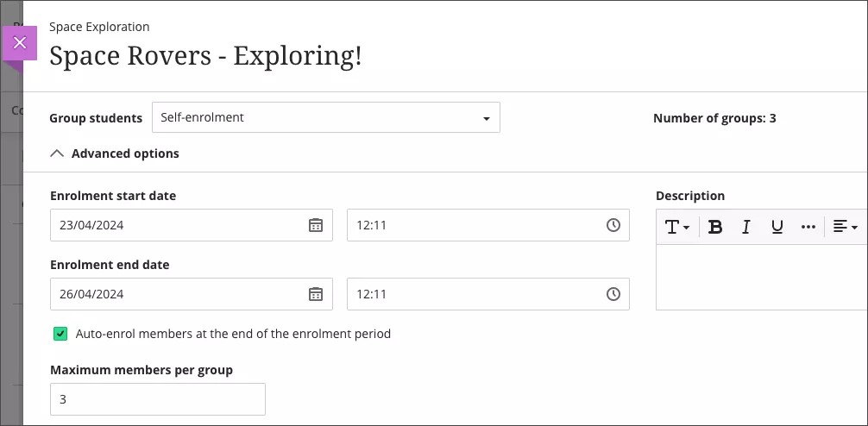Image resolution: width=868 pixels, height=426 pixels.
Task: Open the text alignment dropdown in the editor
Action: tap(845, 227)
